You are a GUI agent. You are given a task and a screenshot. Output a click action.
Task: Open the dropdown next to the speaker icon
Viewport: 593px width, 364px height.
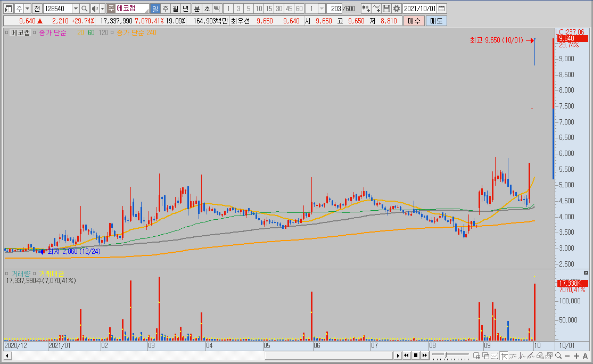[102, 9]
